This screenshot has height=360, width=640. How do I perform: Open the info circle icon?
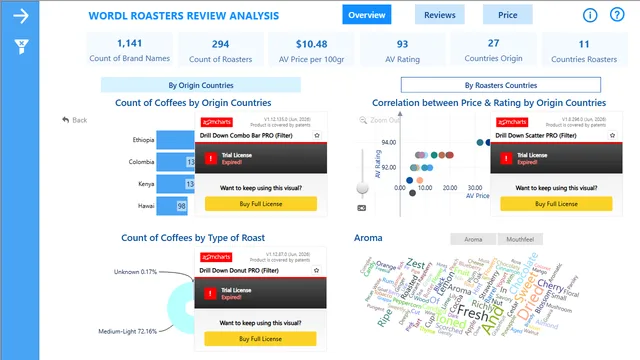590,16
